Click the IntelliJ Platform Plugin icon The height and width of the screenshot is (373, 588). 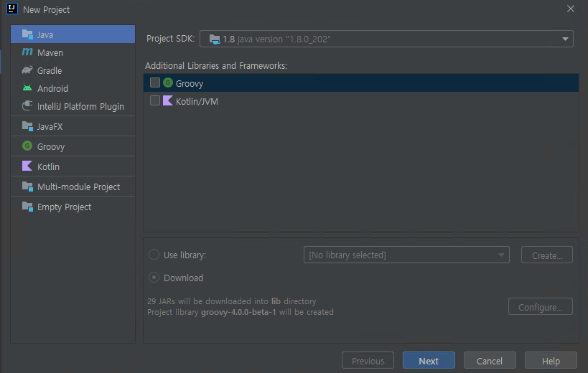click(x=27, y=106)
